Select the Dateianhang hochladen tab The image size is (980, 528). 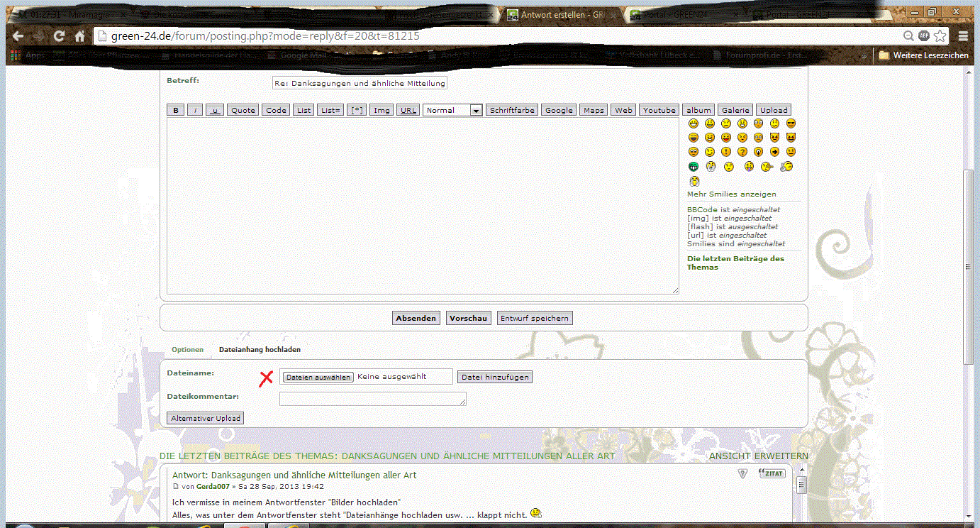coord(260,350)
